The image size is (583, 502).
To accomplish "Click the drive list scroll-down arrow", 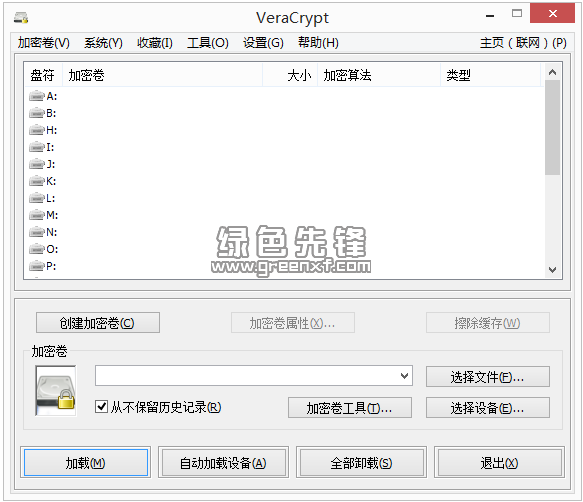I will 553,270.
